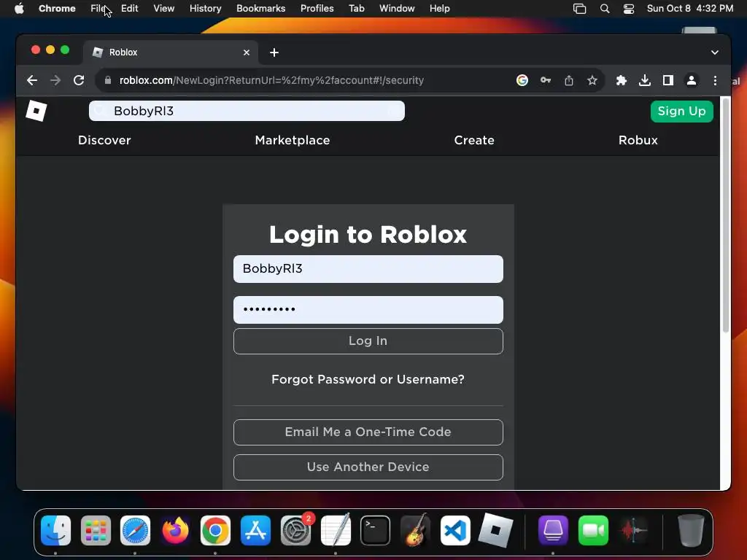Click Email Me a One-Time Code

[x=368, y=432]
